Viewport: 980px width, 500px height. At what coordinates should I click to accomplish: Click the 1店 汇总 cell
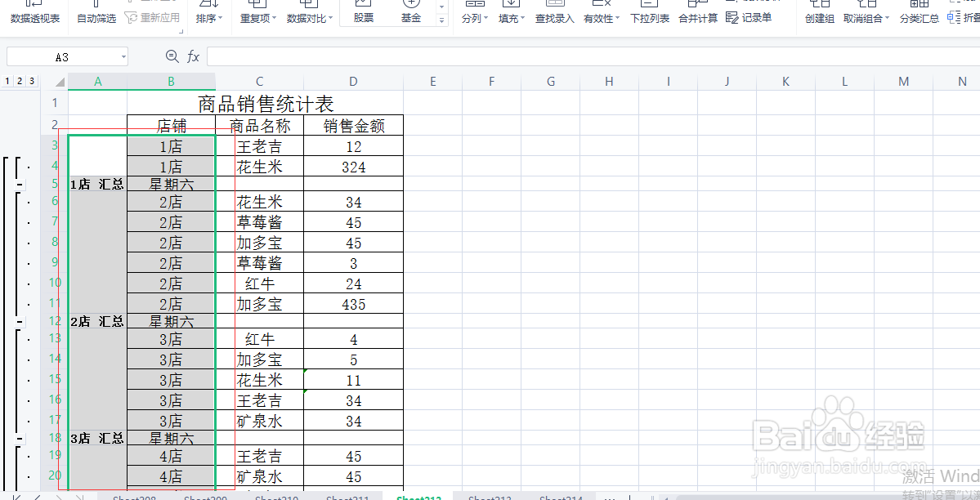click(97, 184)
